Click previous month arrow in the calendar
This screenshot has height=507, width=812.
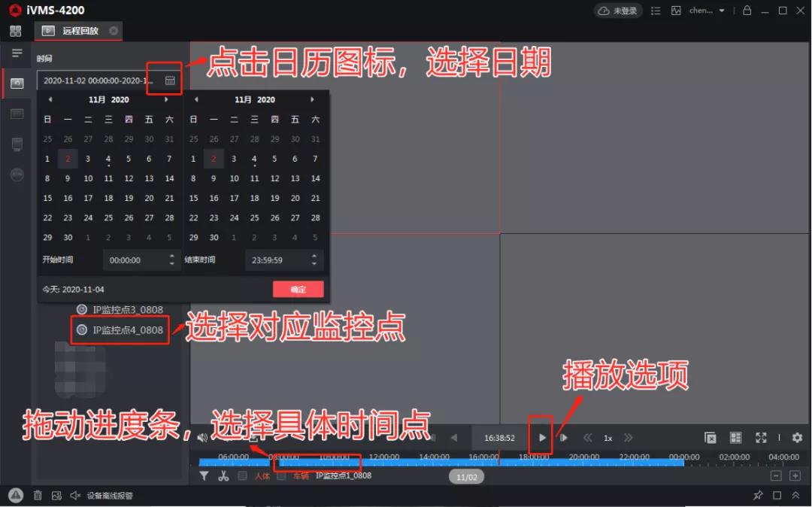click(x=50, y=99)
